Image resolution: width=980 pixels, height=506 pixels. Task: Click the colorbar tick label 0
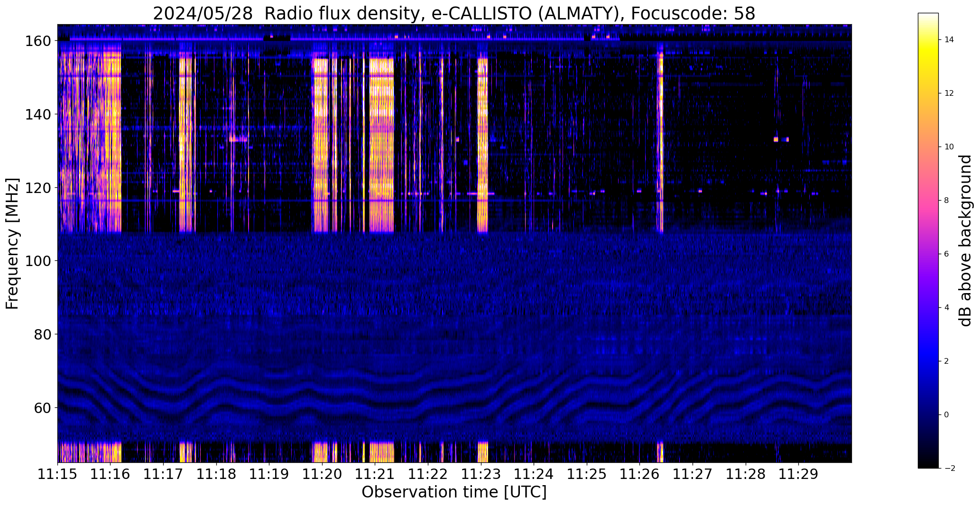[x=946, y=415]
